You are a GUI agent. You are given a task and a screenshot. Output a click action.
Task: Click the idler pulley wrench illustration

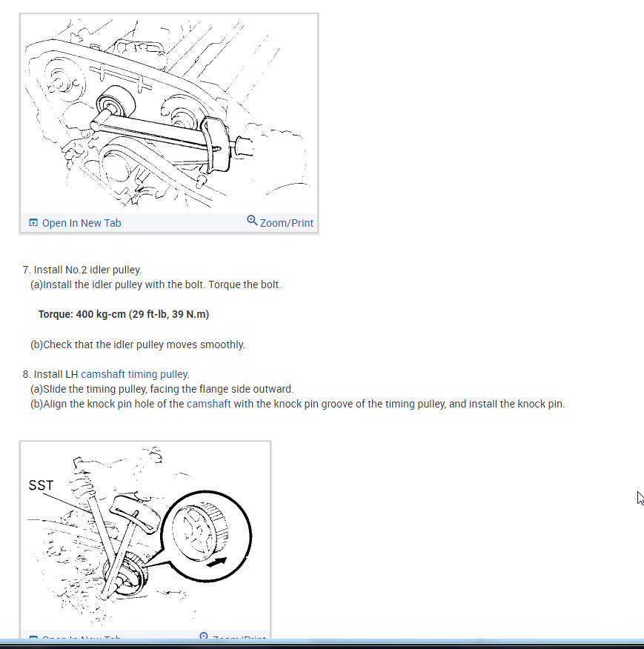coord(169,114)
